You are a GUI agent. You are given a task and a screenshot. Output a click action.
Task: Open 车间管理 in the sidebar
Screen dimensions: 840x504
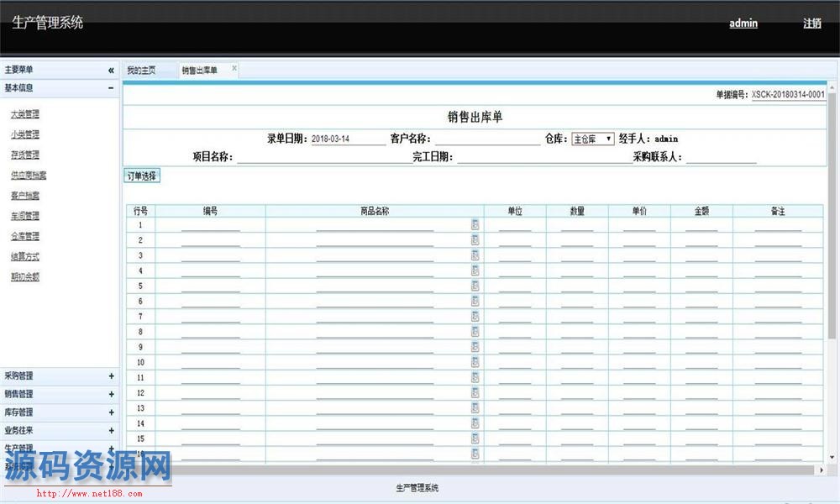tap(24, 216)
